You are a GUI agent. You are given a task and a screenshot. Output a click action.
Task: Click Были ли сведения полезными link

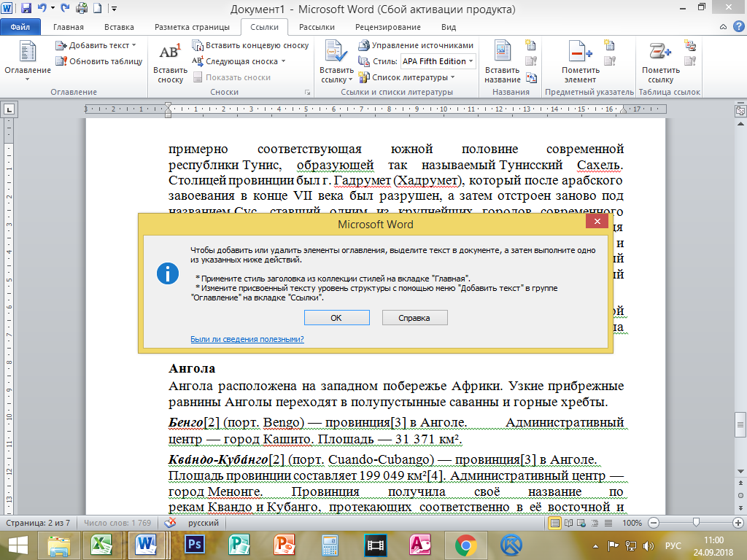click(x=247, y=339)
